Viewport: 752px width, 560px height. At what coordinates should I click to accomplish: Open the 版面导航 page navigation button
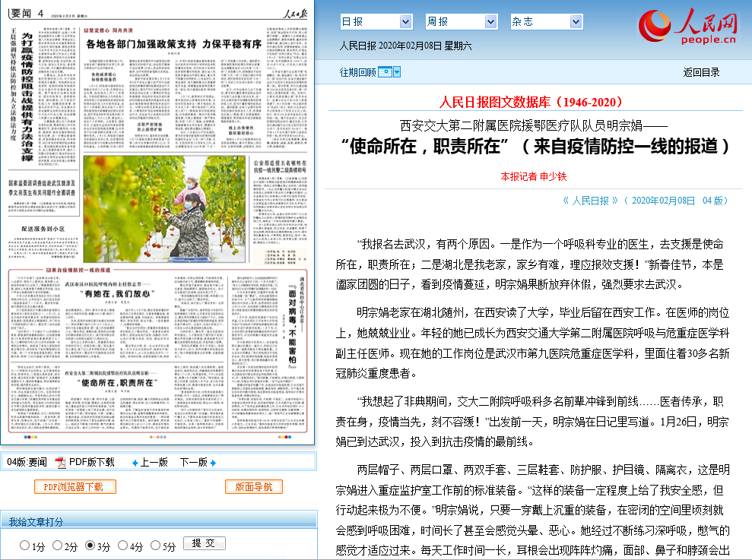coord(254,487)
